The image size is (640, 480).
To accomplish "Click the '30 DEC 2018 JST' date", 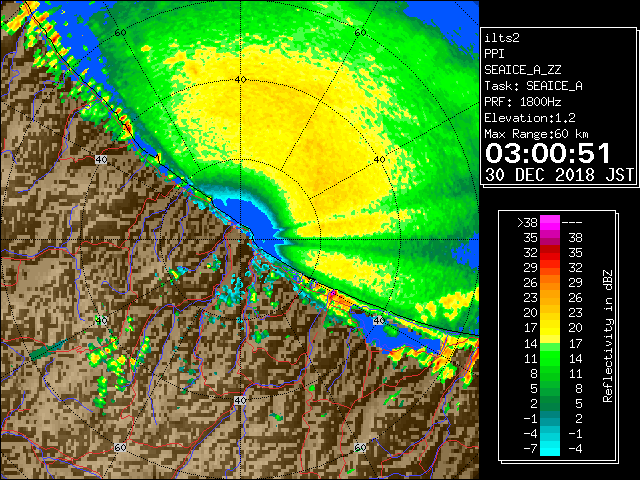I will pyautogui.click(x=559, y=175).
